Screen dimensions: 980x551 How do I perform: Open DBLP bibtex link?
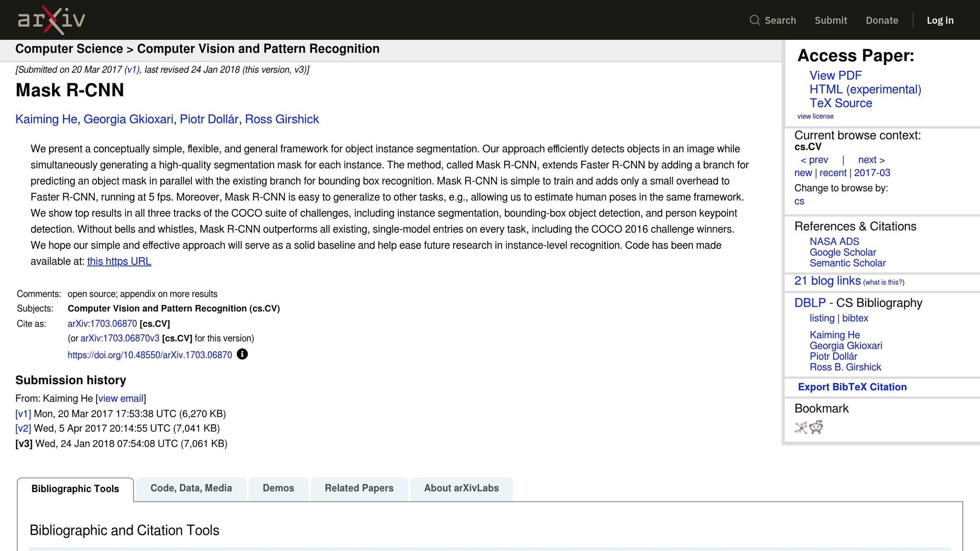855,319
